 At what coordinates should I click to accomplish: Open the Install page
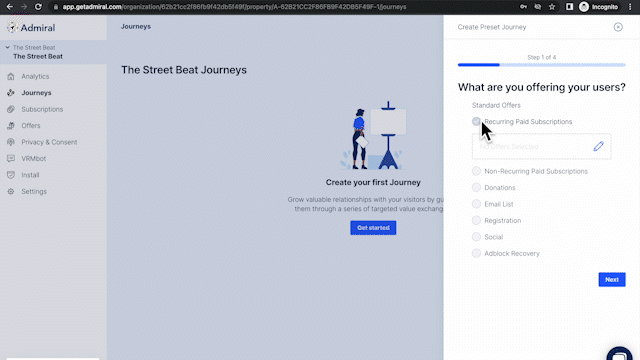pos(30,175)
